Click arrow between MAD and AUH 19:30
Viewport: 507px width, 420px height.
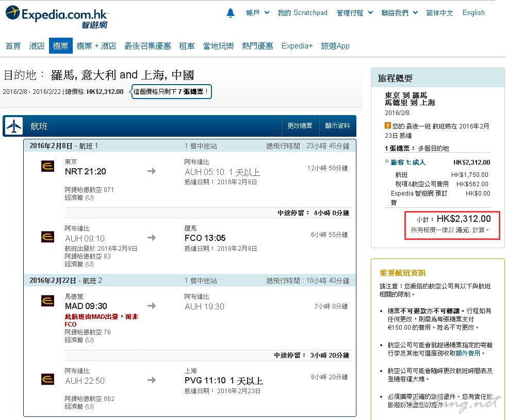pyautogui.click(x=152, y=305)
